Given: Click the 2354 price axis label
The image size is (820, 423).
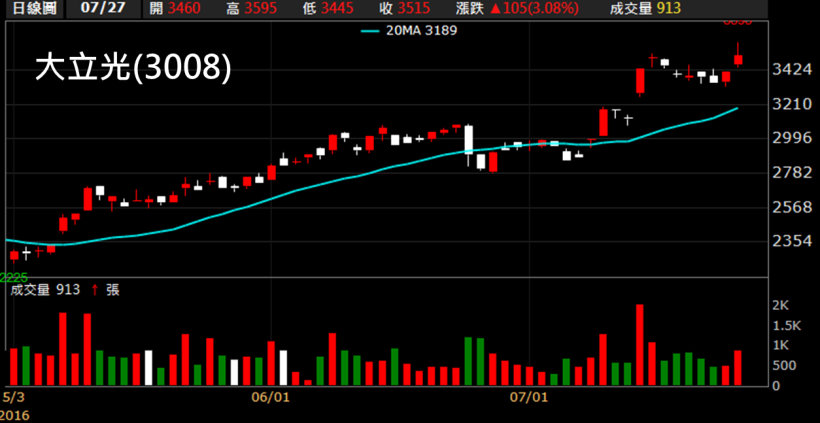Looking at the screenshot, I should pyautogui.click(x=794, y=242).
